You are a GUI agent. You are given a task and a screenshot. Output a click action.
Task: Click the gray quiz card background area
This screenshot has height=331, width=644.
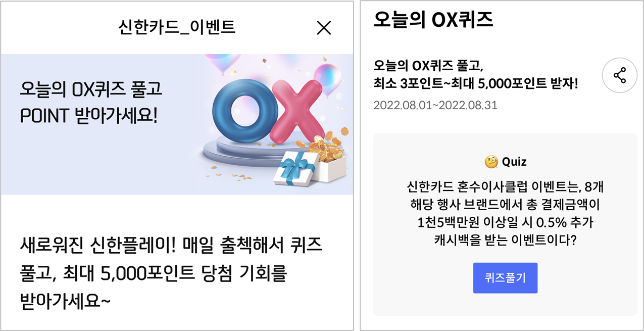pyautogui.click(x=505, y=224)
